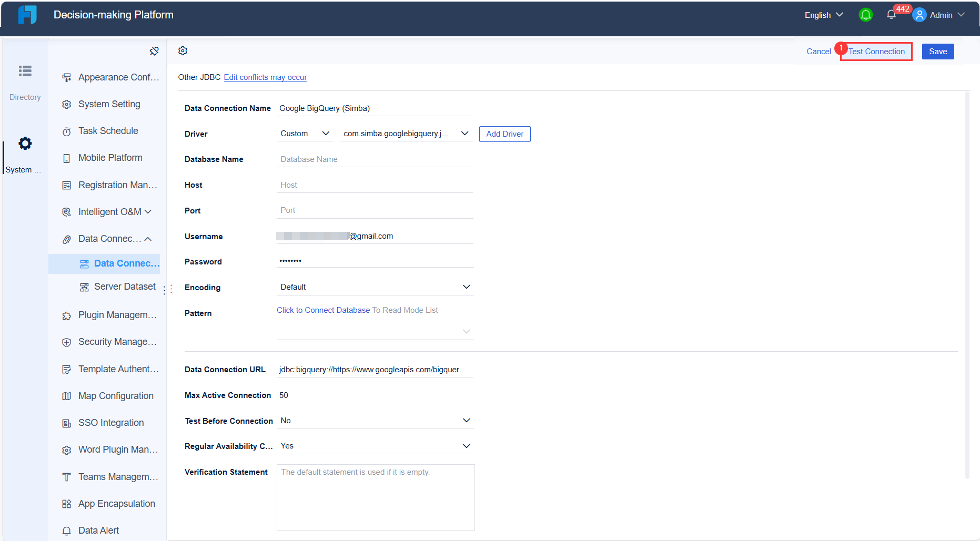This screenshot has height=541, width=980.
Task: Click the Port input field
Action: [x=375, y=210]
